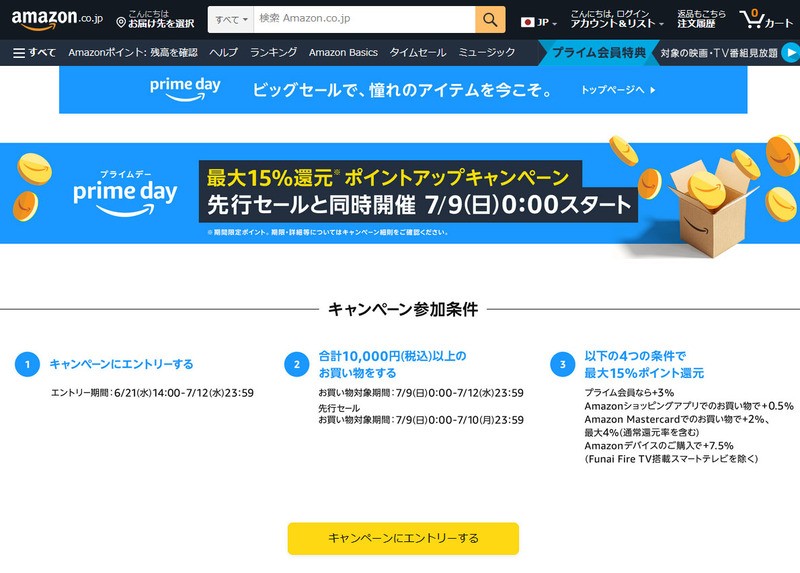Focus the 検索 Amazon.co.jp search field
The image size is (800, 573).
[364, 19]
